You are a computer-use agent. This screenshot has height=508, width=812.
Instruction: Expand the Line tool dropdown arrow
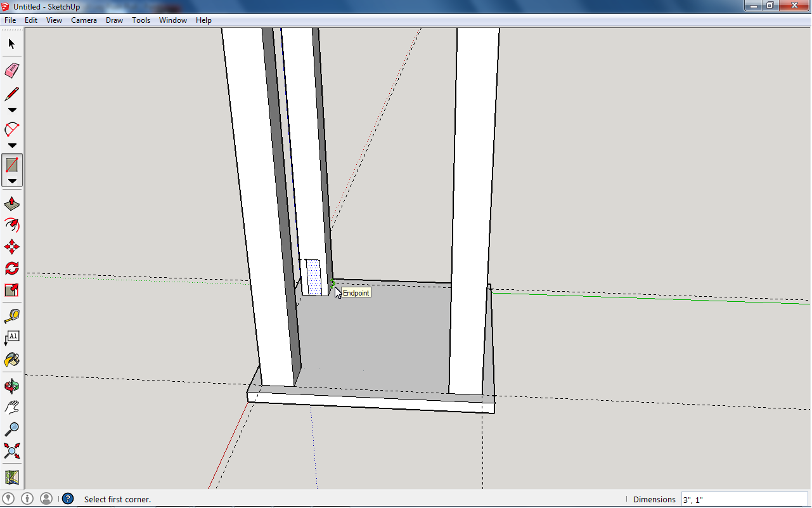coord(12,110)
